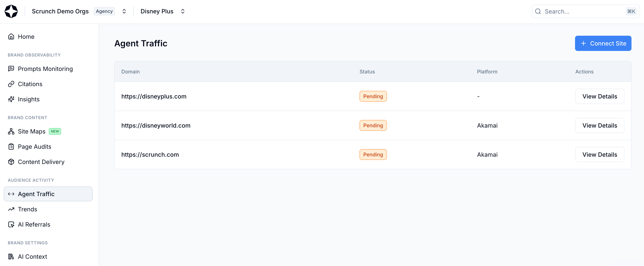Go to Home in sidebar
The height and width of the screenshot is (266, 644).
[48, 37]
